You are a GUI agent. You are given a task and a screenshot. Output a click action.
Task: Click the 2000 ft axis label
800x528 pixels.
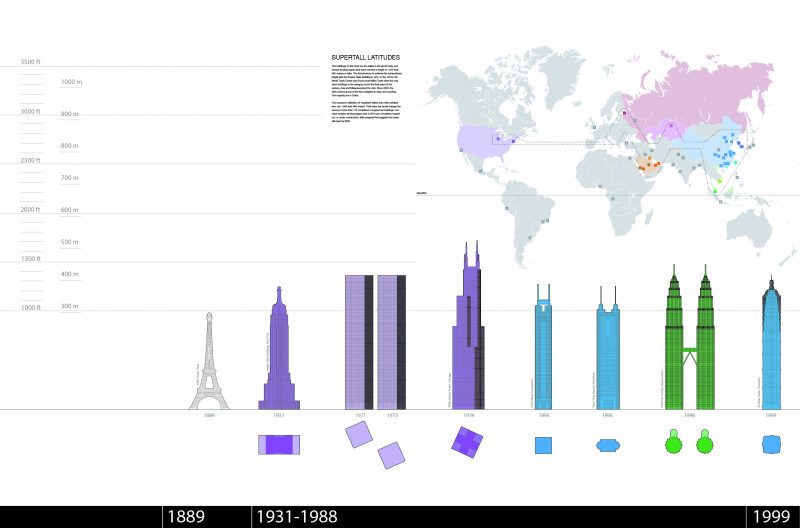[x=31, y=209]
